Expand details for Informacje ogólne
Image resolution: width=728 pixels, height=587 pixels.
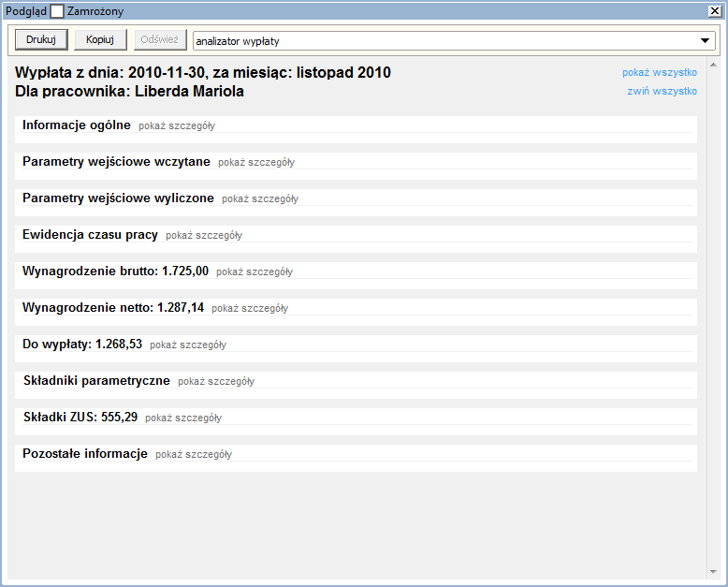(x=177, y=125)
